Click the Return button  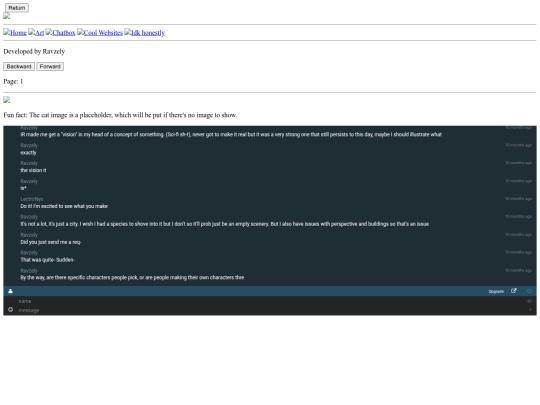[17, 8]
